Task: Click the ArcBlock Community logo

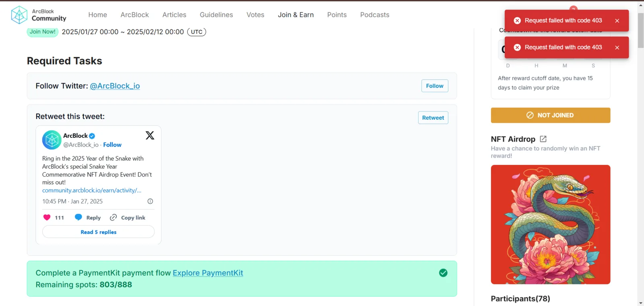Action: pyautogui.click(x=39, y=15)
